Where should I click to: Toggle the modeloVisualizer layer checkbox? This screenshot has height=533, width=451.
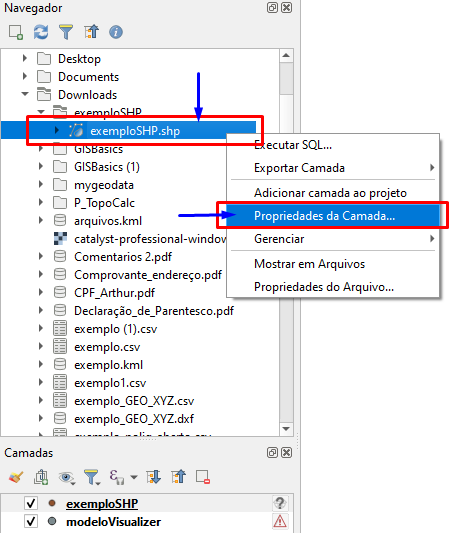[x=31, y=521]
